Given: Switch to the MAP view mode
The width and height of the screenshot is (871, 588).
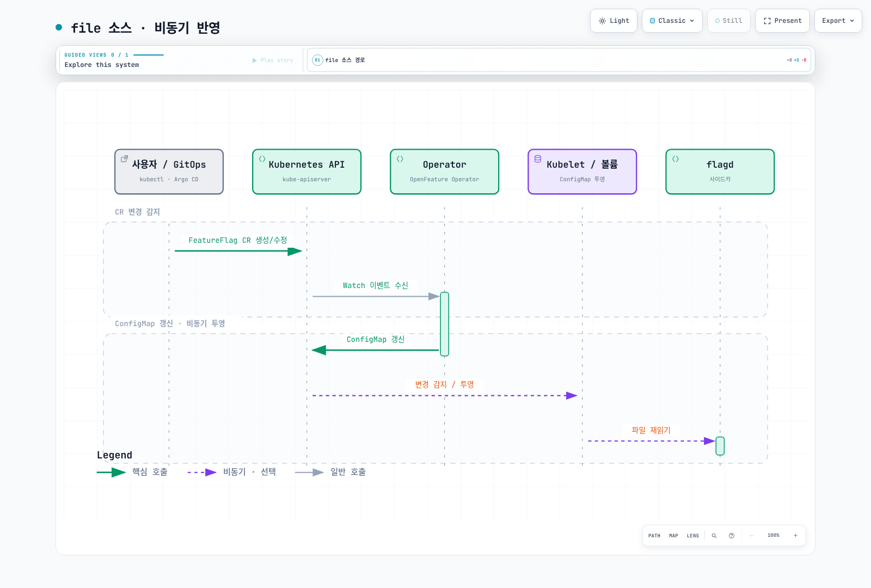Looking at the screenshot, I should point(673,536).
